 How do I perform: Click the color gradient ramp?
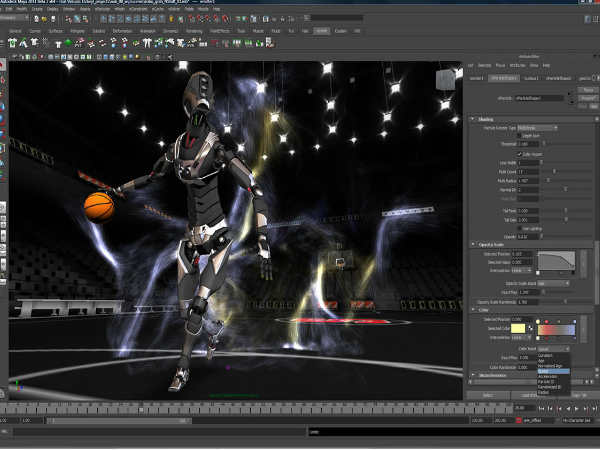(x=557, y=330)
